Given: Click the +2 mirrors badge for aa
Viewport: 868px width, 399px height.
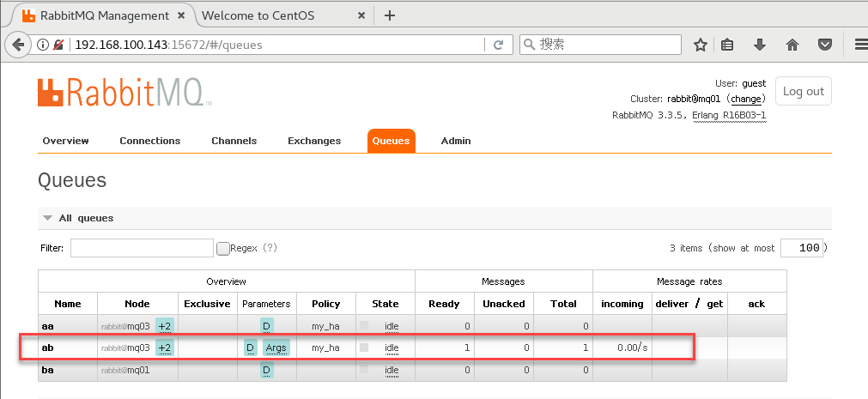Looking at the screenshot, I should coord(164,327).
